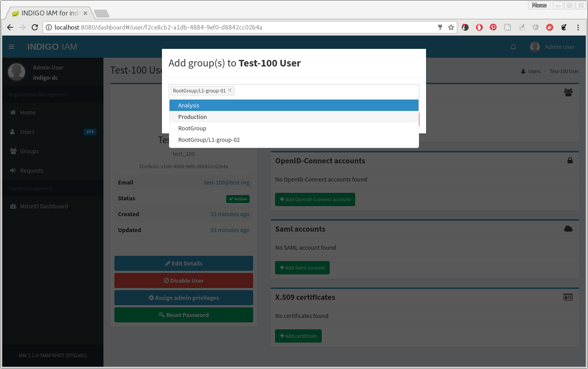Viewport: 588px width, 369px height.
Task: Click the Add OpenID-Connect account button
Action: pos(315,199)
